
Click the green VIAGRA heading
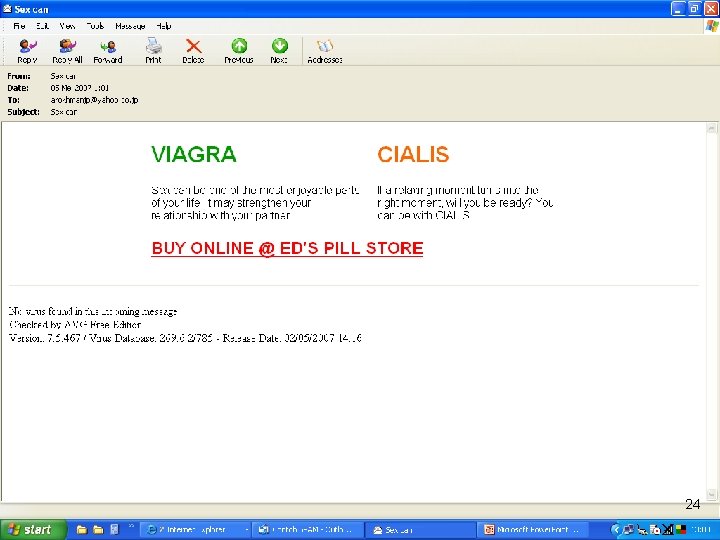[x=194, y=154]
